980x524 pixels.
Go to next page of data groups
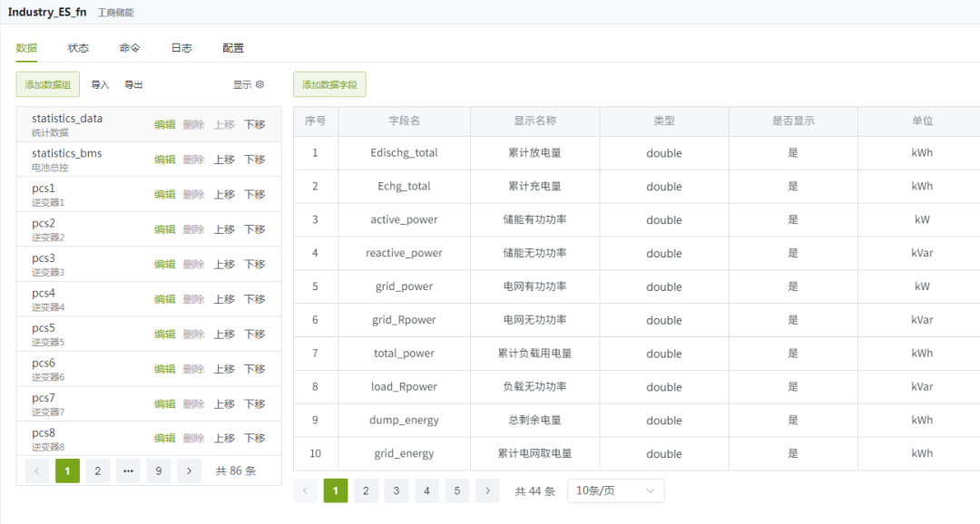[189, 471]
